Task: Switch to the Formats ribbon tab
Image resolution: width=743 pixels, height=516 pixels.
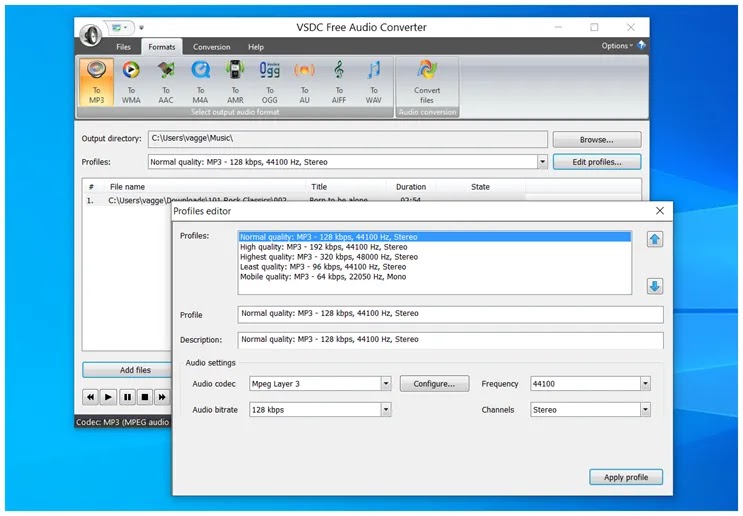Action: 162,47
